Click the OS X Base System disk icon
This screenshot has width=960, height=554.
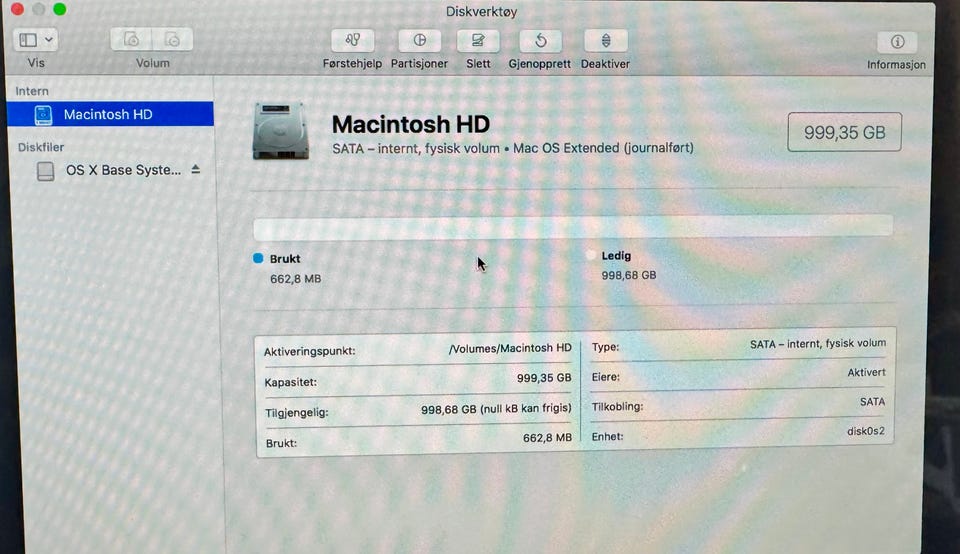45,171
